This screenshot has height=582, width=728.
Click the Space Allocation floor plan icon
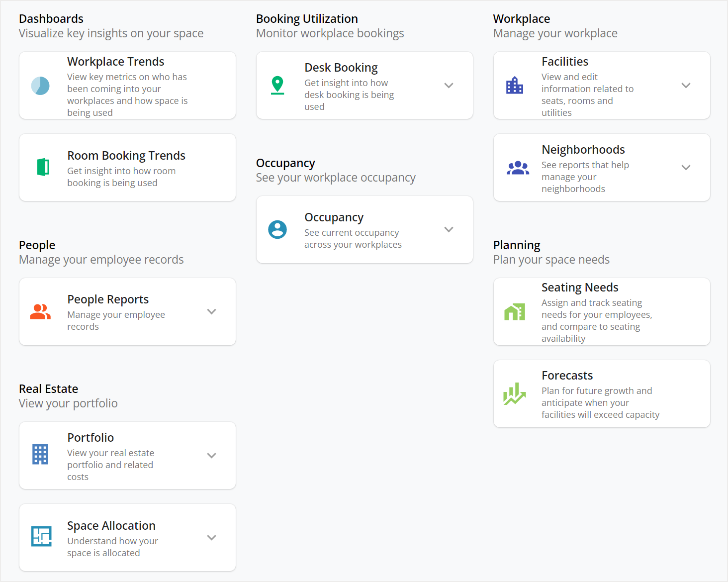pyautogui.click(x=42, y=537)
